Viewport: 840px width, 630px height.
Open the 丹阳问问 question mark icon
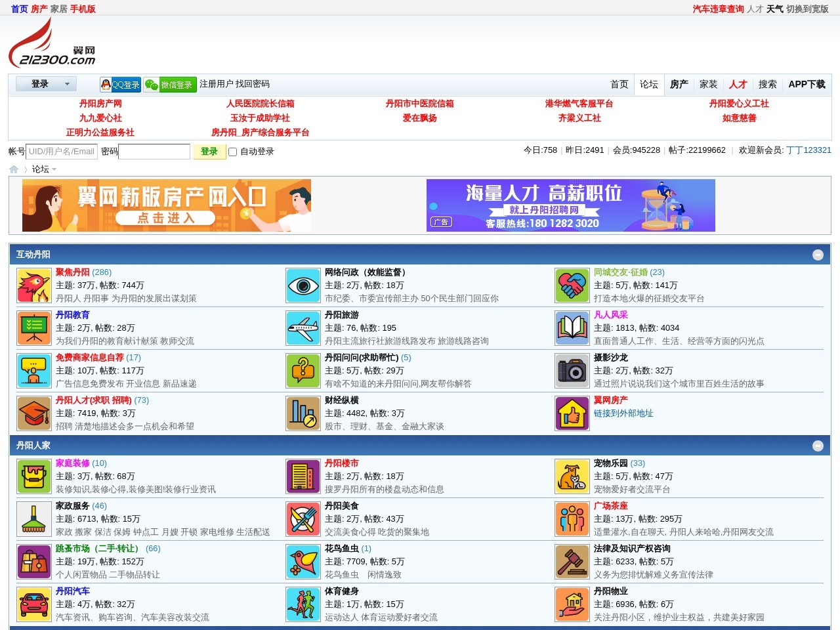303,371
